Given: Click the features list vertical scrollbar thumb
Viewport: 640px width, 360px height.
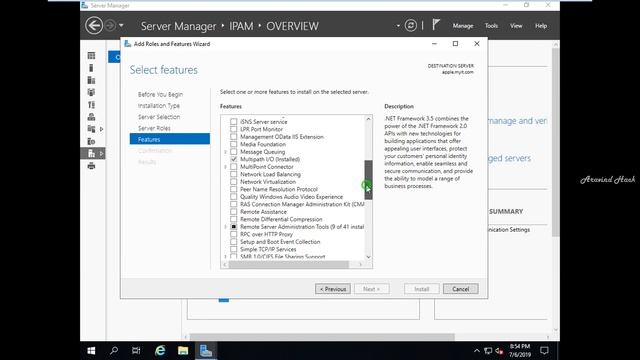Looking at the screenshot, I should click(368, 180).
